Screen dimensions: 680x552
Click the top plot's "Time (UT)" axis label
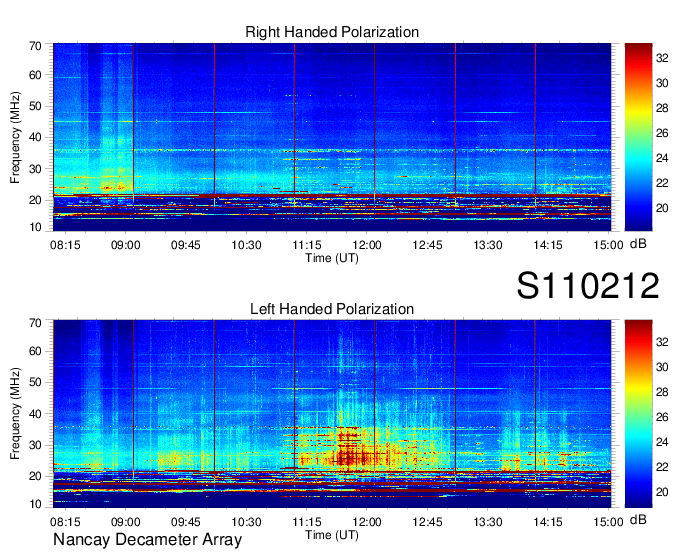(332, 258)
